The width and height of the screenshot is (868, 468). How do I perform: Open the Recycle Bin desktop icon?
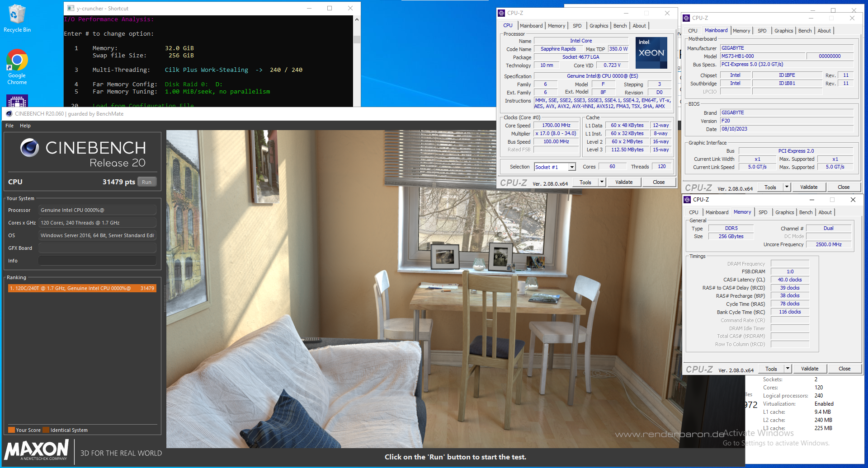pos(17,19)
